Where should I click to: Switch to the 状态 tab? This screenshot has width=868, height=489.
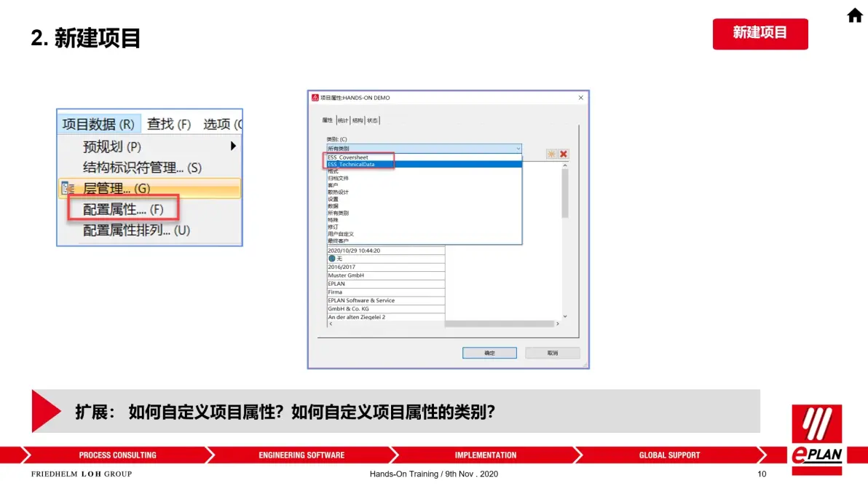(373, 120)
